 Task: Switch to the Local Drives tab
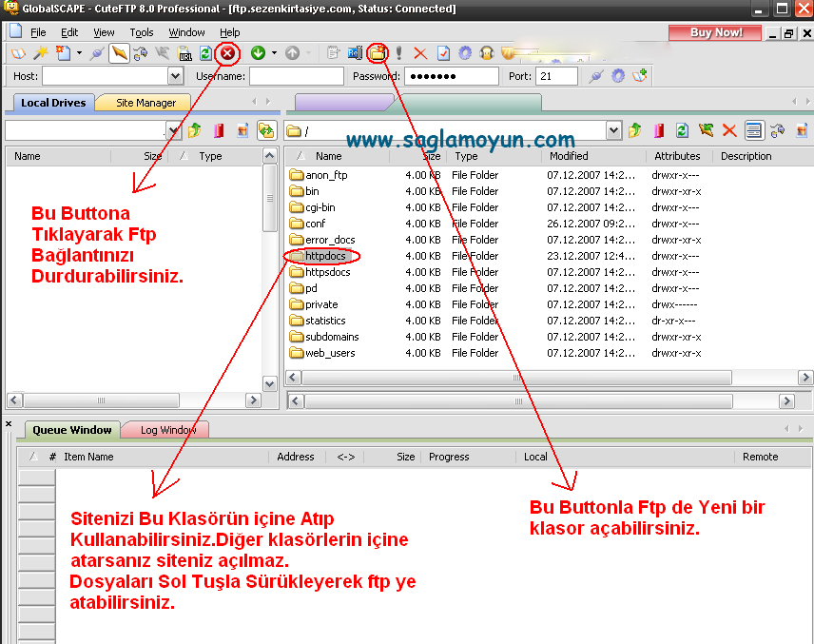click(x=53, y=103)
